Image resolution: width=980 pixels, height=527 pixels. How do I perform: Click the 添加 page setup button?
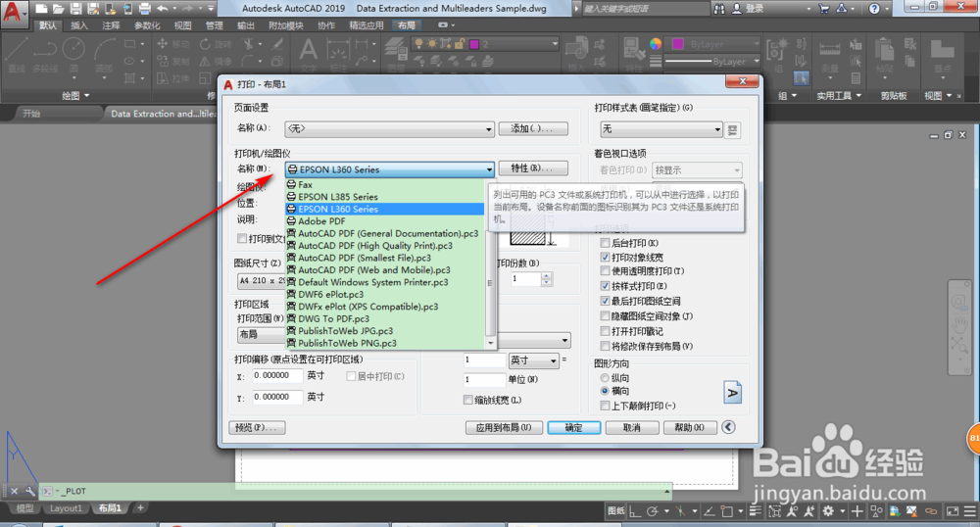point(533,128)
